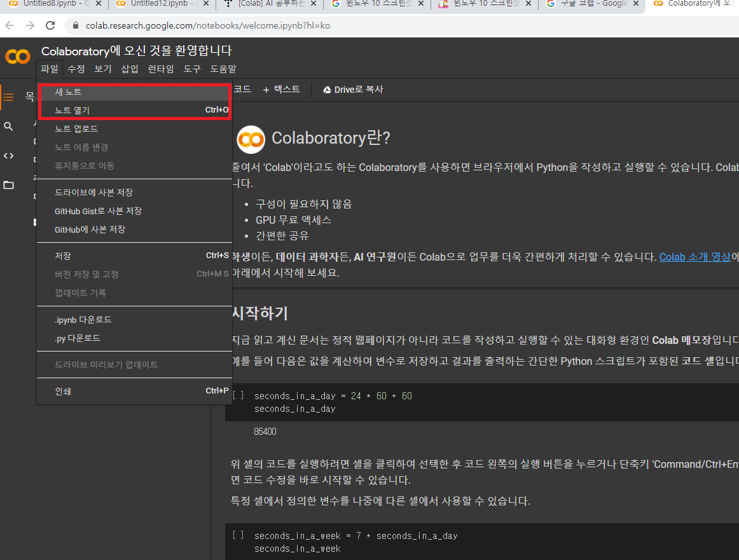Viewport: 739px width, 560px height.
Task: Close the Untitled8.ipynb tab
Action: [99, 3]
